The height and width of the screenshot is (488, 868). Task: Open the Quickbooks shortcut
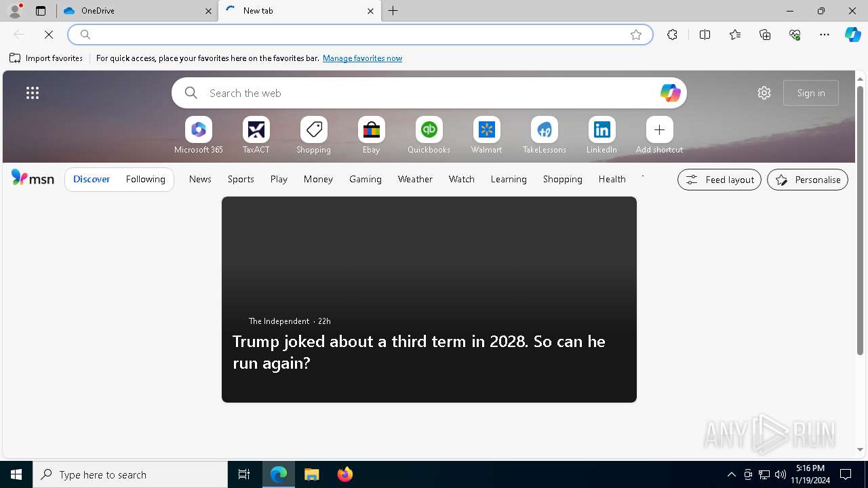pos(429,135)
